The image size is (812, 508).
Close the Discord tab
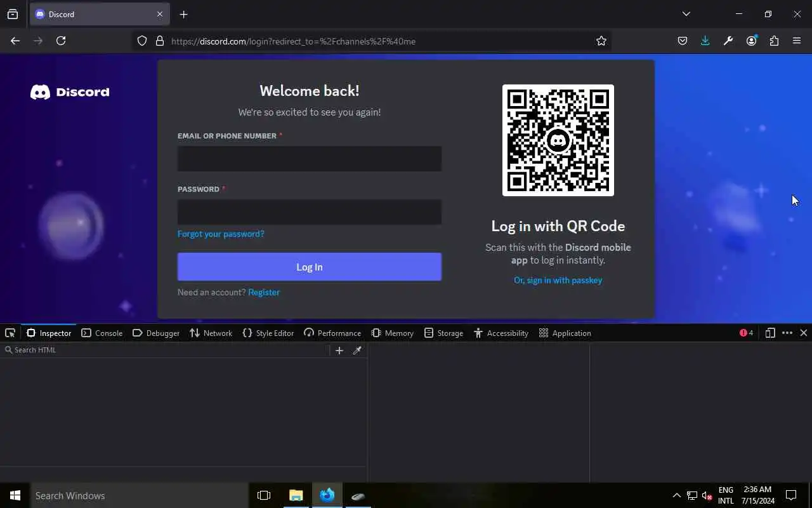pos(159,14)
